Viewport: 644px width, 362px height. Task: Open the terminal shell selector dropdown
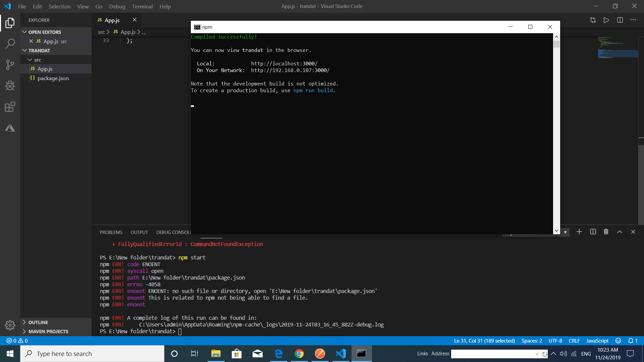pyautogui.click(x=565, y=232)
